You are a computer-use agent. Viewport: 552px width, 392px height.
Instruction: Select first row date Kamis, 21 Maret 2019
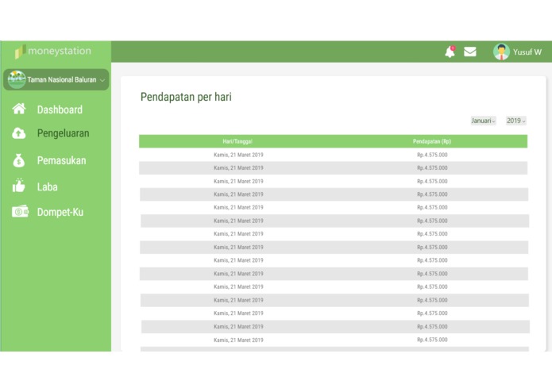point(238,155)
